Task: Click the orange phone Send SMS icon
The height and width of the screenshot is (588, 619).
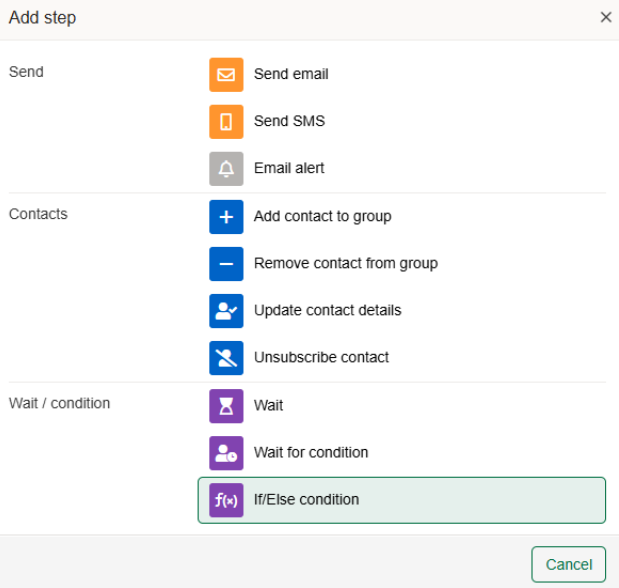Action: coord(226,122)
